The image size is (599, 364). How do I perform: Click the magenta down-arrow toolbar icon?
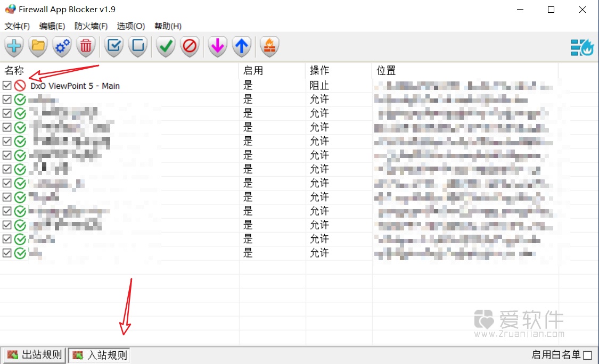tap(217, 46)
